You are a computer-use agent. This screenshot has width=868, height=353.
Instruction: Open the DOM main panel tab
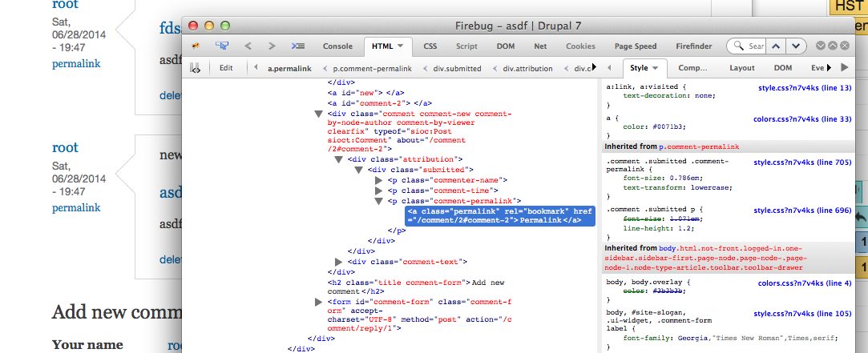pos(506,46)
